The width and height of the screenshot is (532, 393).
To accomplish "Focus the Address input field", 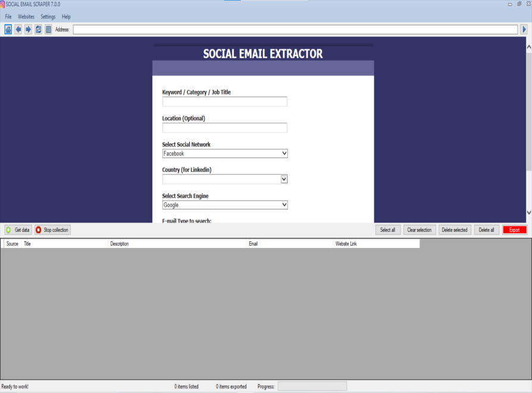I will tap(295, 30).
